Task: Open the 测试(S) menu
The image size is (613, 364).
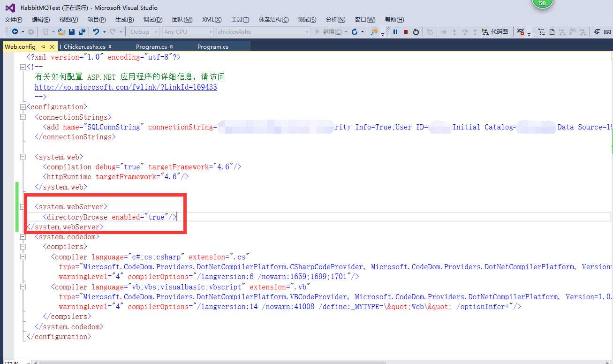Action: 307,20
